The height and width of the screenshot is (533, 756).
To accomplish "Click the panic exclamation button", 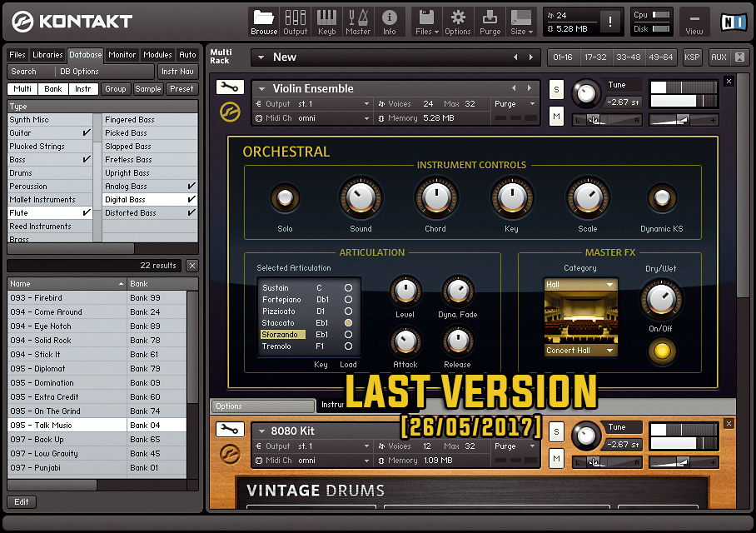I will 610,22.
